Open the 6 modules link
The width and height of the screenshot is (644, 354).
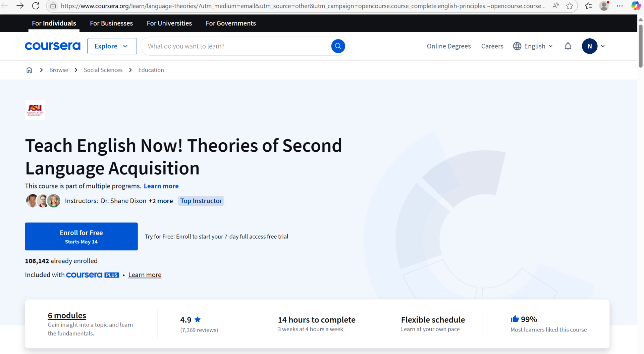click(x=67, y=315)
